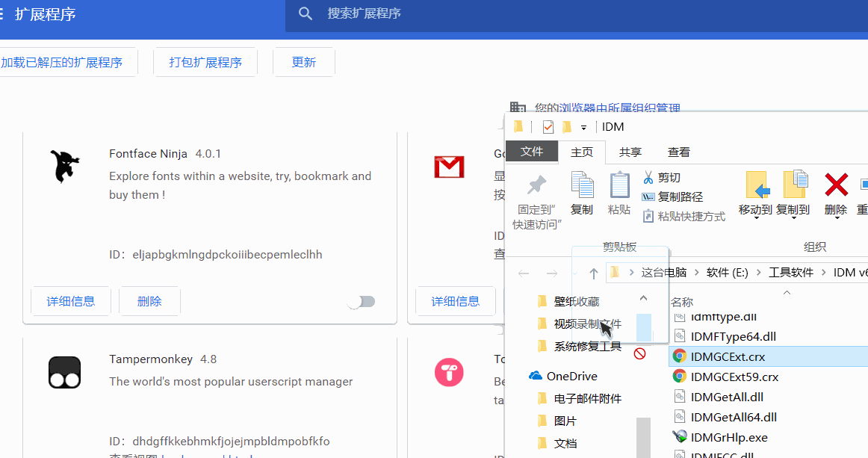Image resolution: width=868 pixels, height=458 pixels.
Task: Click the checked checkbox in Quick Access toolbar
Action: tap(548, 126)
